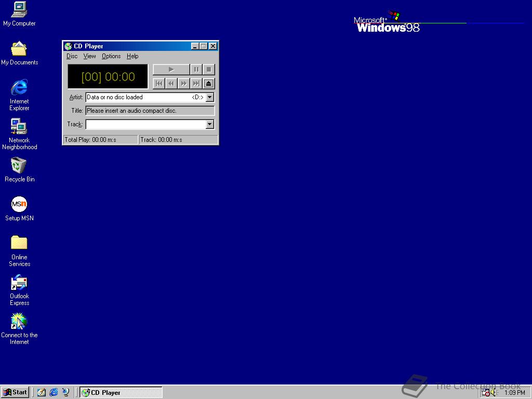Image resolution: width=532 pixels, height=399 pixels.
Task: Eject the disc with the eject button
Action: point(209,84)
